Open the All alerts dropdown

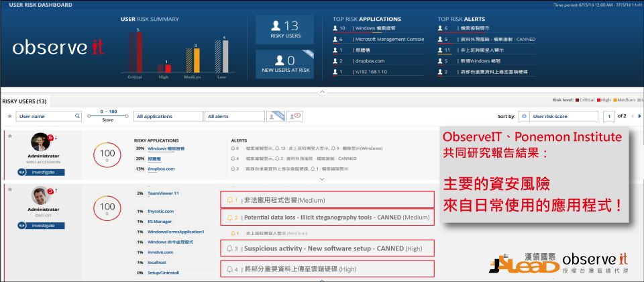tap(235, 116)
